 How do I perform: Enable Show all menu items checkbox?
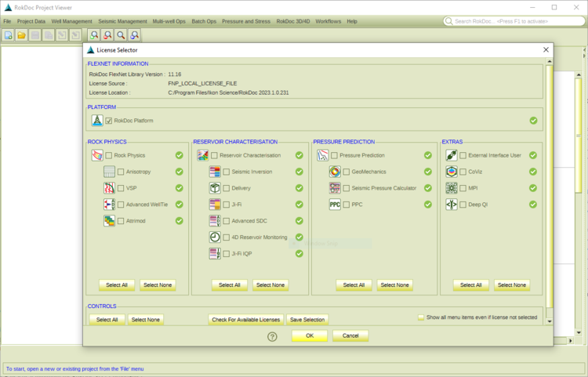(421, 317)
